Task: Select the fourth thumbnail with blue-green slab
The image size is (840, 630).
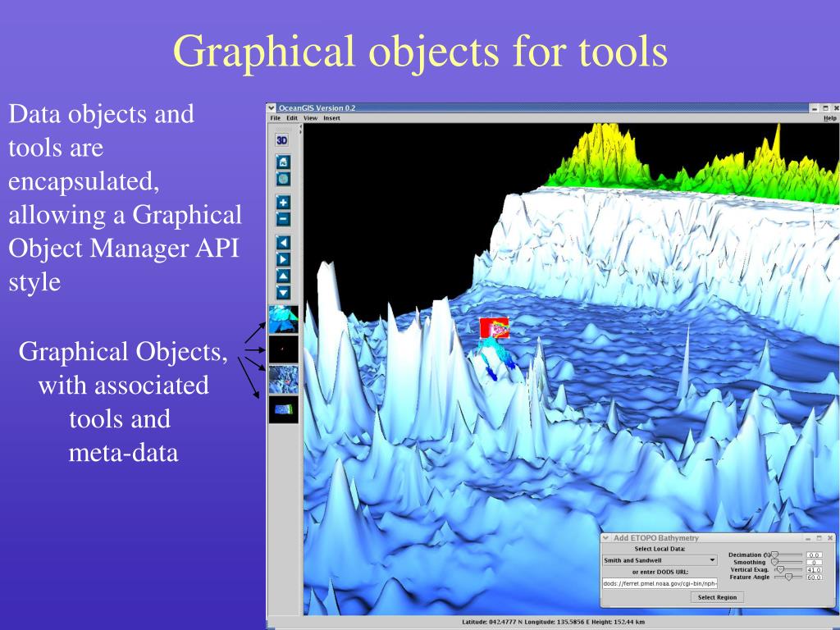Action: (283, 409)
